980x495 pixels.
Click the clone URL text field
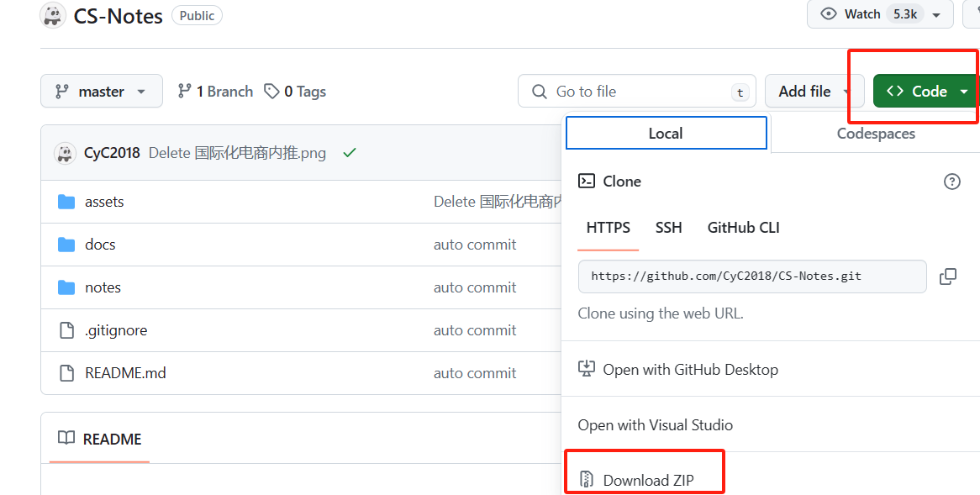pos(752,276)
